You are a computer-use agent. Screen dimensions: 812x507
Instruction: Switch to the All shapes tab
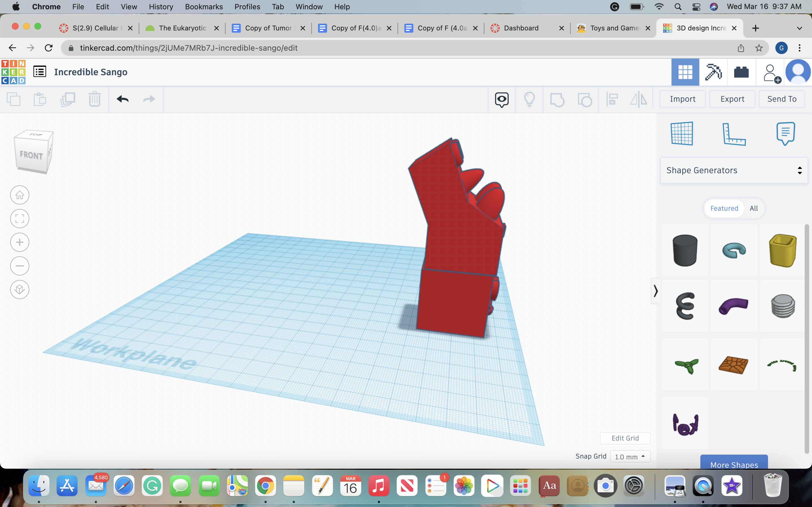click(754, 208)
